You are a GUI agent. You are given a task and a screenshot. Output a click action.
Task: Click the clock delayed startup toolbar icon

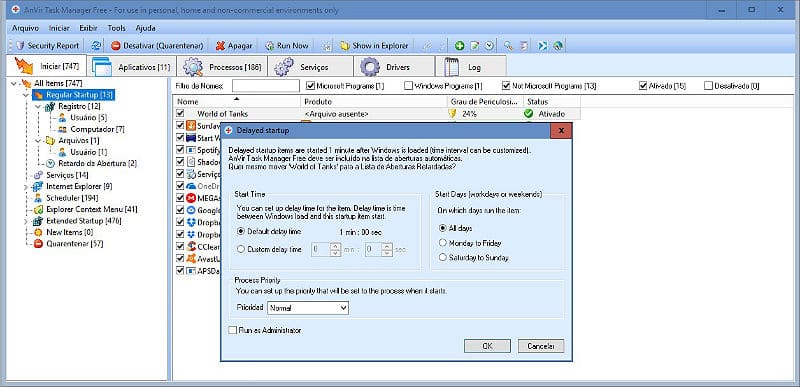click(x=489, y=45)
